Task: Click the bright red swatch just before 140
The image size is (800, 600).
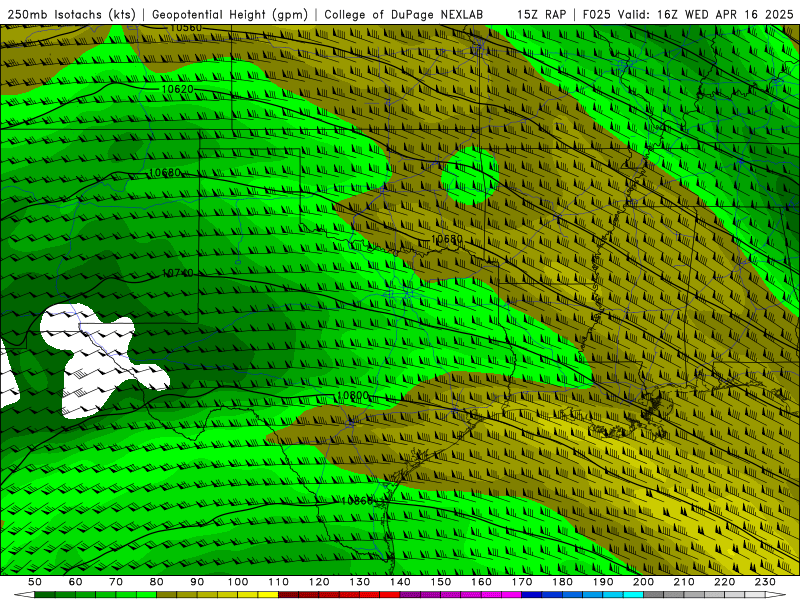Action: [x=390, y=595]
